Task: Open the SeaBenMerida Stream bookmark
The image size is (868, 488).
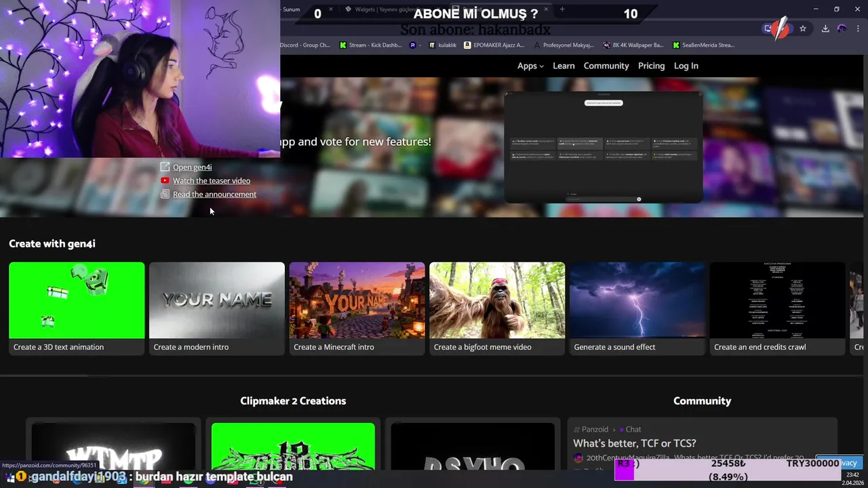Action: [703, 45]
